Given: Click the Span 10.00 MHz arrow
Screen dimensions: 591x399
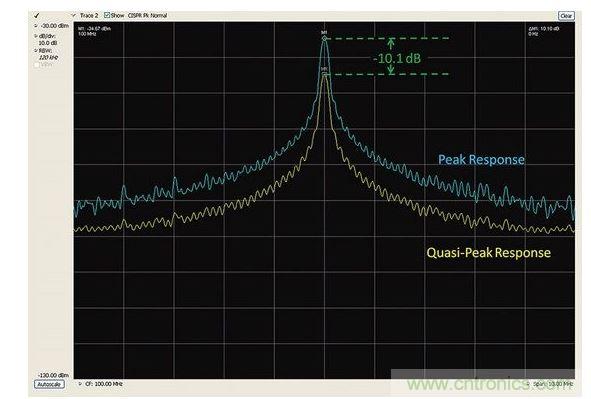Looking at the screenshot, I should tap(529, 384).
